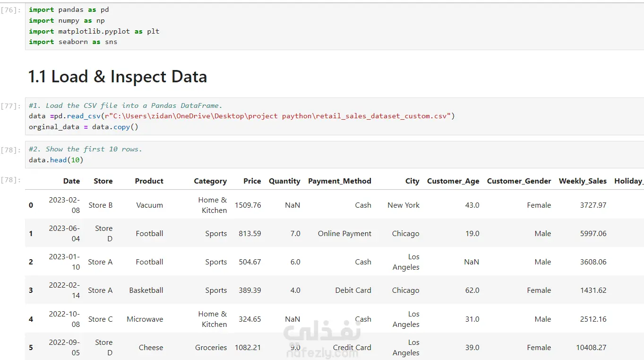Viewport: 644px width, 360px height.
Task: Click the Customer_Age column header
Action: (453, 181)
